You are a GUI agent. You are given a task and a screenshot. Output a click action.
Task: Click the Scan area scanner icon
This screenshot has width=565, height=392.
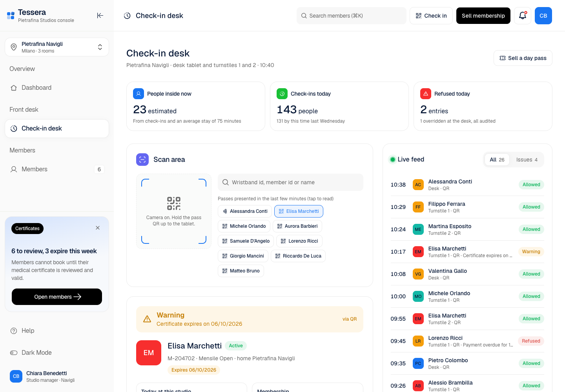tap(142, 160)
